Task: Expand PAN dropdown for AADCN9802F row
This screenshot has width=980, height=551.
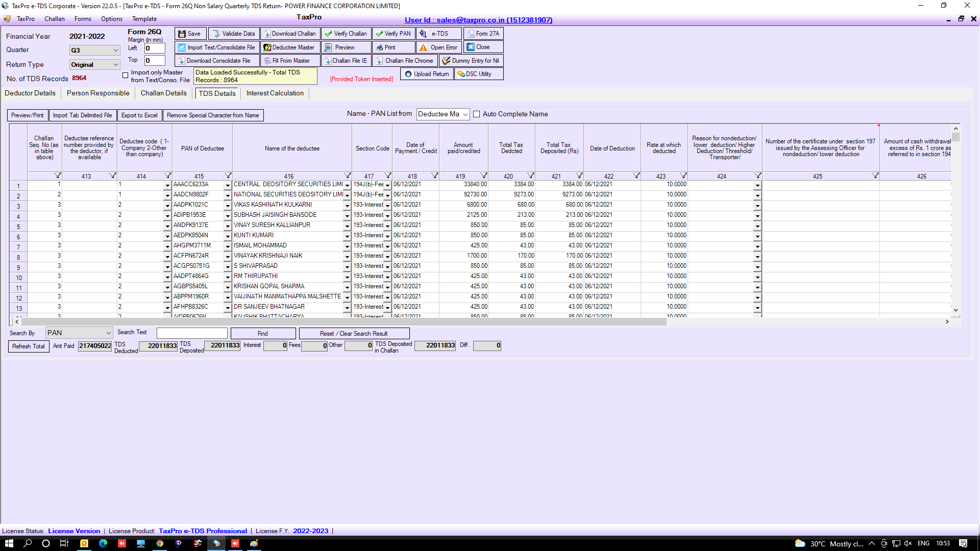Action: coord(228,195)
